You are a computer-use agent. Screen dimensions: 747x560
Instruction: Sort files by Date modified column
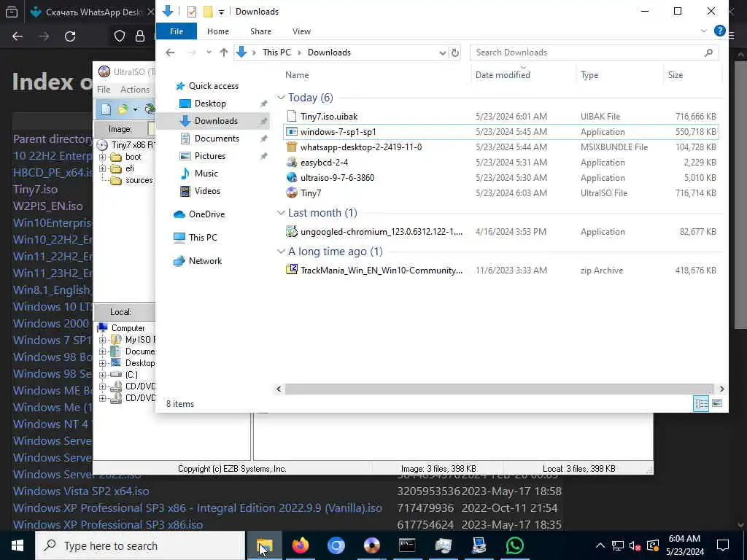(503, 75)
